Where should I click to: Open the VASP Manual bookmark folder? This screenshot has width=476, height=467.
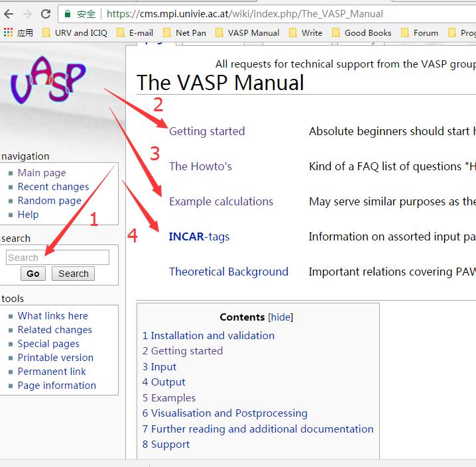[x=247, y=32]
